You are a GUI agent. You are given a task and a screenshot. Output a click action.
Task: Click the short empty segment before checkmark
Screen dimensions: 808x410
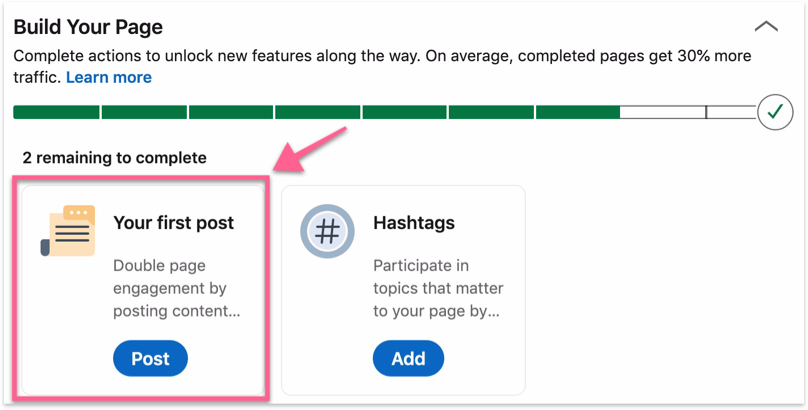click(x=731, y=112)
